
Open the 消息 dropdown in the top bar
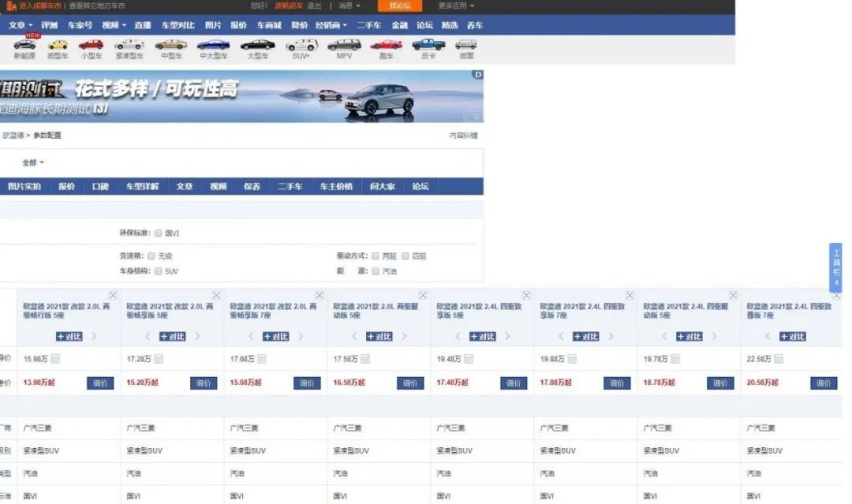point(349,5)
